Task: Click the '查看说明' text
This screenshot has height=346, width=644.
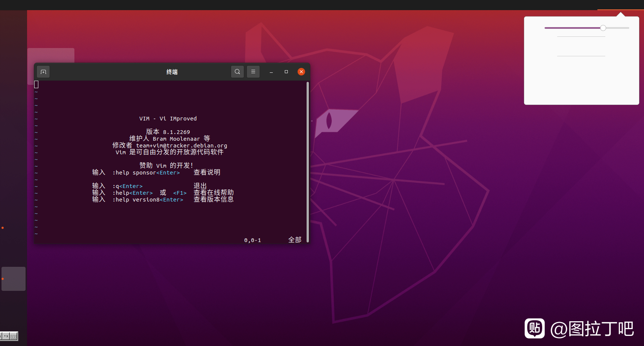Action: (x=207, y=172)
